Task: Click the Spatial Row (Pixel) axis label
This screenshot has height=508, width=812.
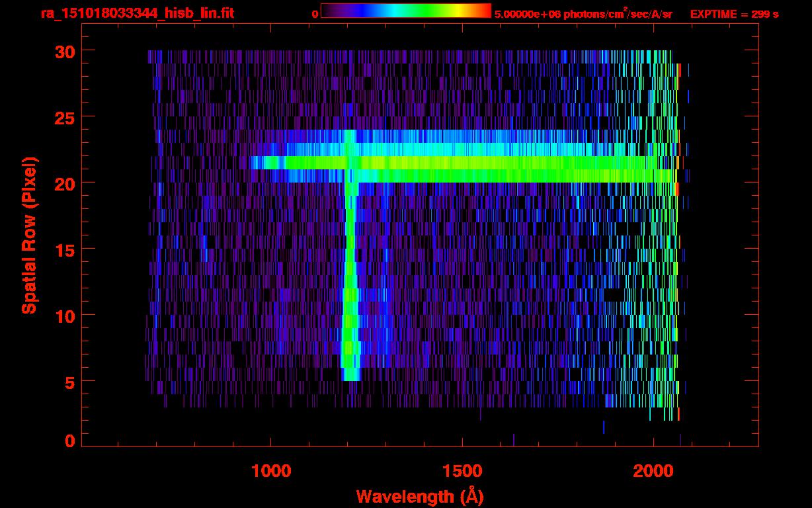Action: pos(29,235)
